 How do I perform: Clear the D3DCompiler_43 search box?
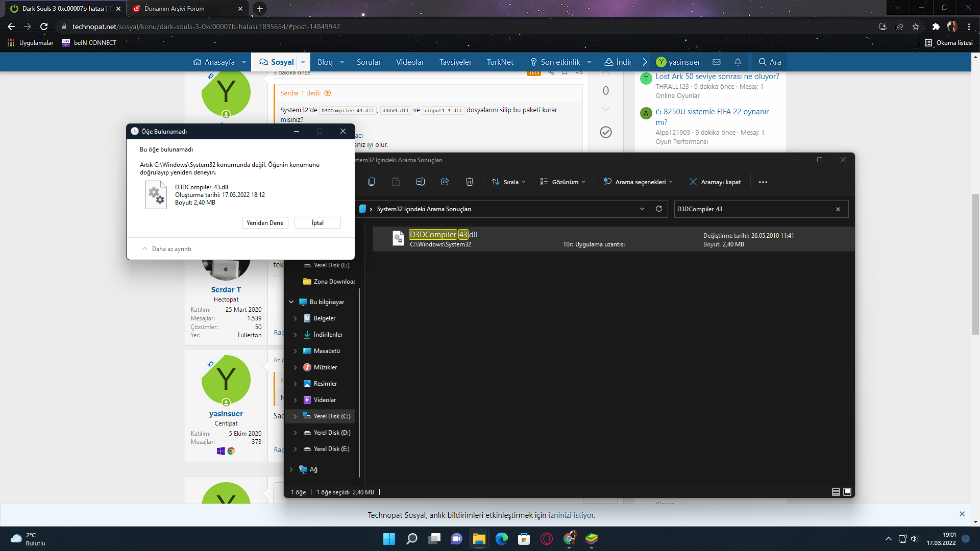838,209
